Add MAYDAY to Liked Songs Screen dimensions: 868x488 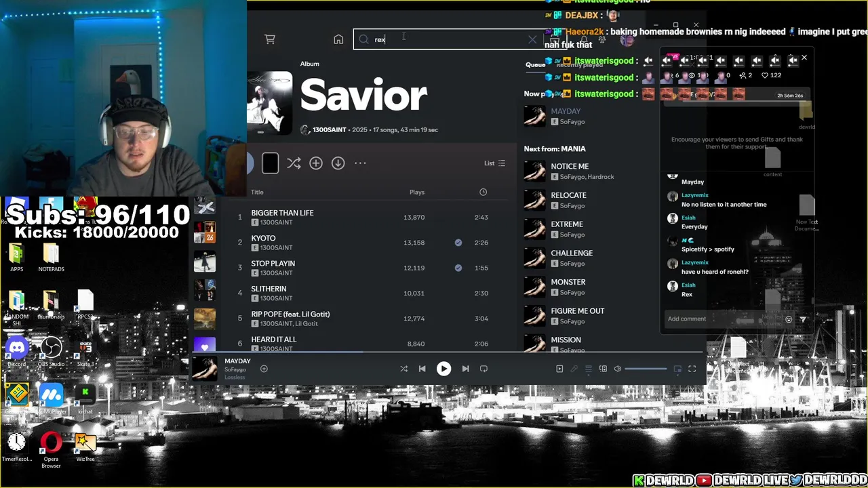click(264, 369)
